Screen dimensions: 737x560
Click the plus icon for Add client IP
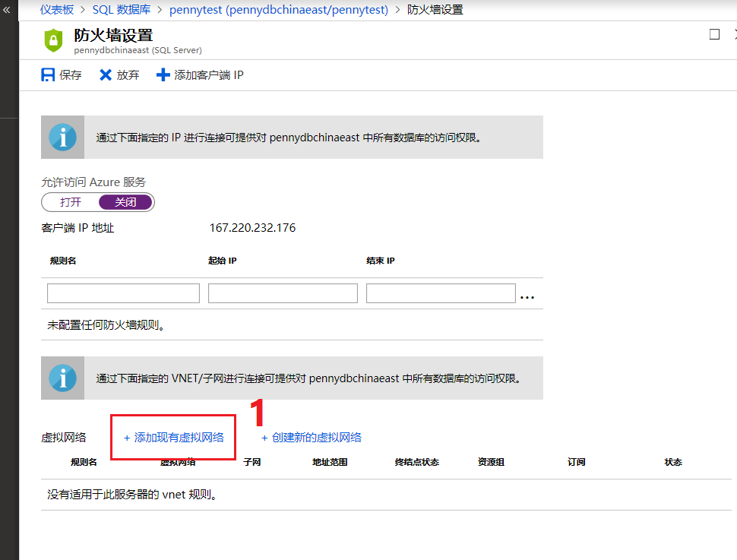[x=163, y=75]
